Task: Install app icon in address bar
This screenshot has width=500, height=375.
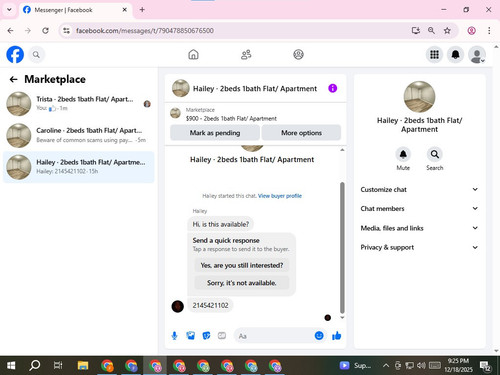Action: tap(415, 31)
